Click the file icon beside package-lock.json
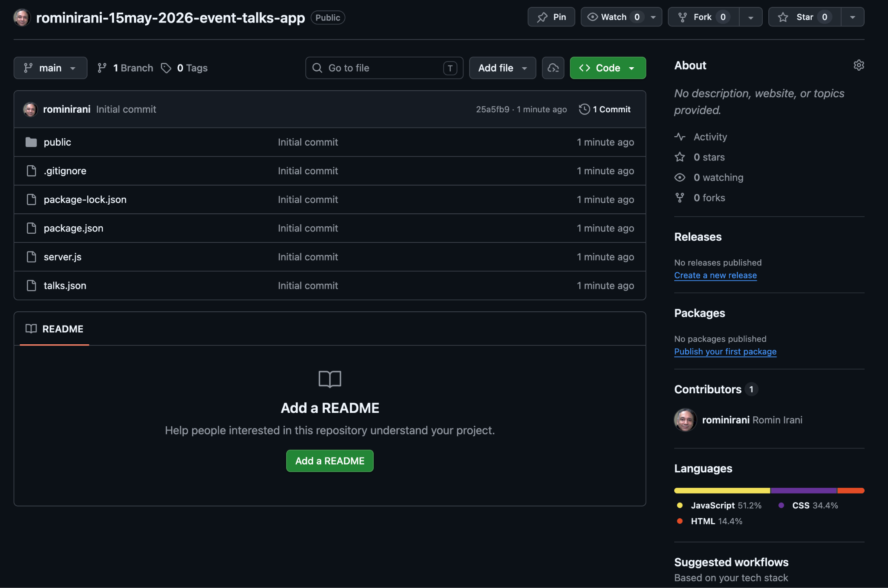The width and height of the screenshot is (888, 588). [31, 199]
